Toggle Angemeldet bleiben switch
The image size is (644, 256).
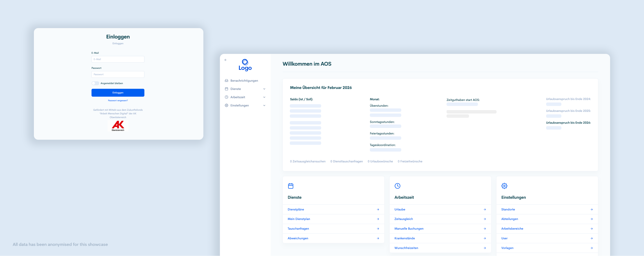(x=95, y=83)
